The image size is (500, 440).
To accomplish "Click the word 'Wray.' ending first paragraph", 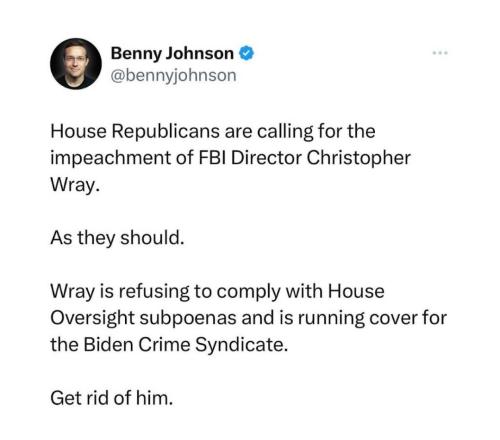I will pos(75,185).
